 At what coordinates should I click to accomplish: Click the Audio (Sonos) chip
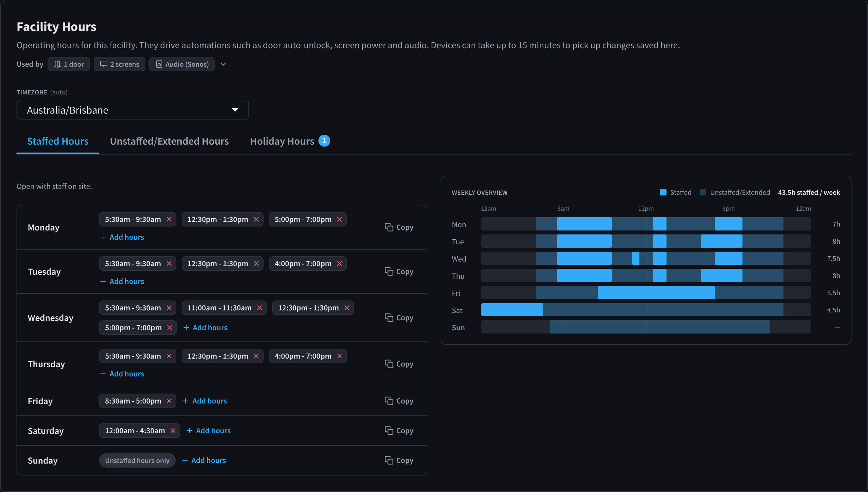tap(182, 64)
